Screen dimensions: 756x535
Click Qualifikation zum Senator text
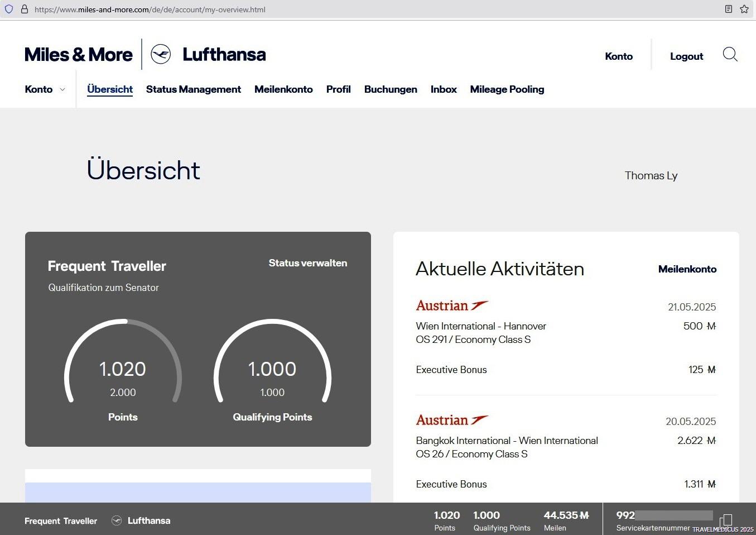(104, 288)
